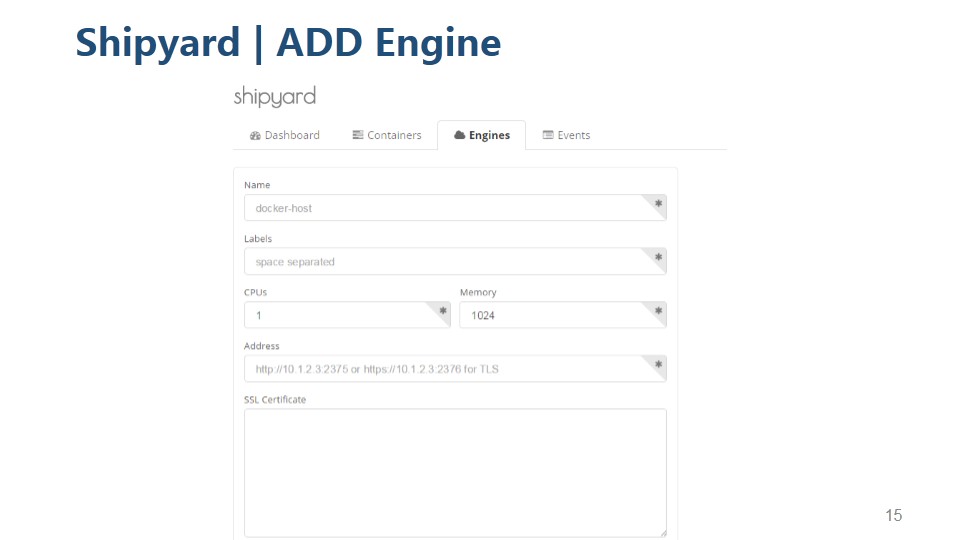The width and height of the screenshot is (960, 540).
Task: Click the Dashboard gauge icon
Action: click(x=255, y=135)
